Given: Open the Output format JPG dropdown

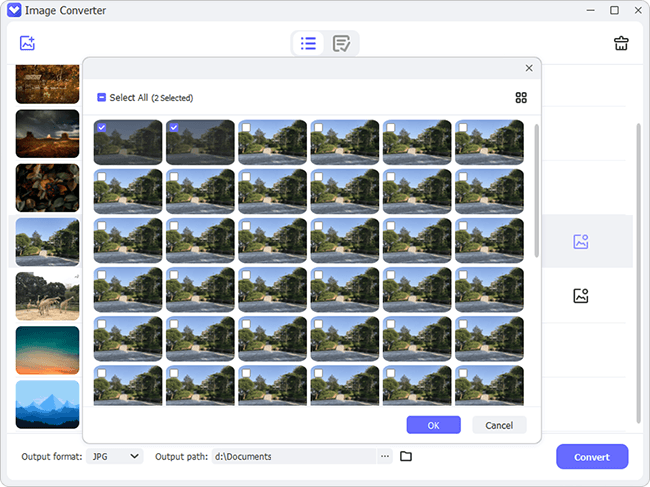Looking at the screenshot, I should coord(115,456).
